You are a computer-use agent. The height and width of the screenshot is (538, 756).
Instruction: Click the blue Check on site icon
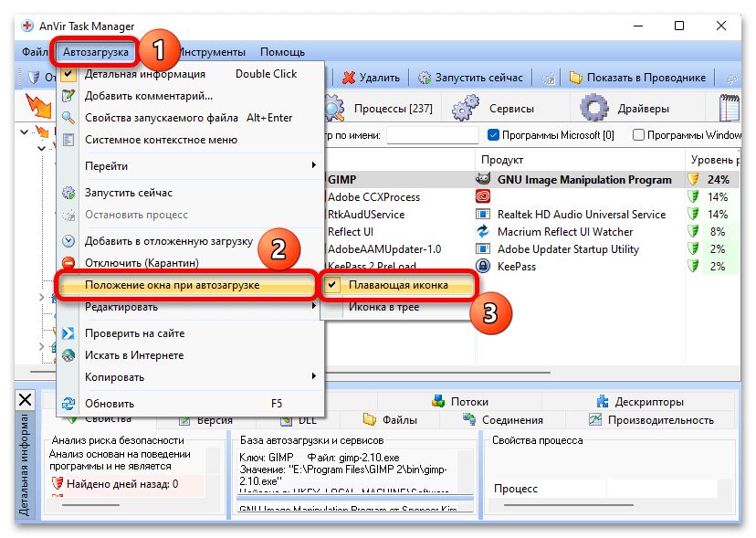tap(68, 332)
